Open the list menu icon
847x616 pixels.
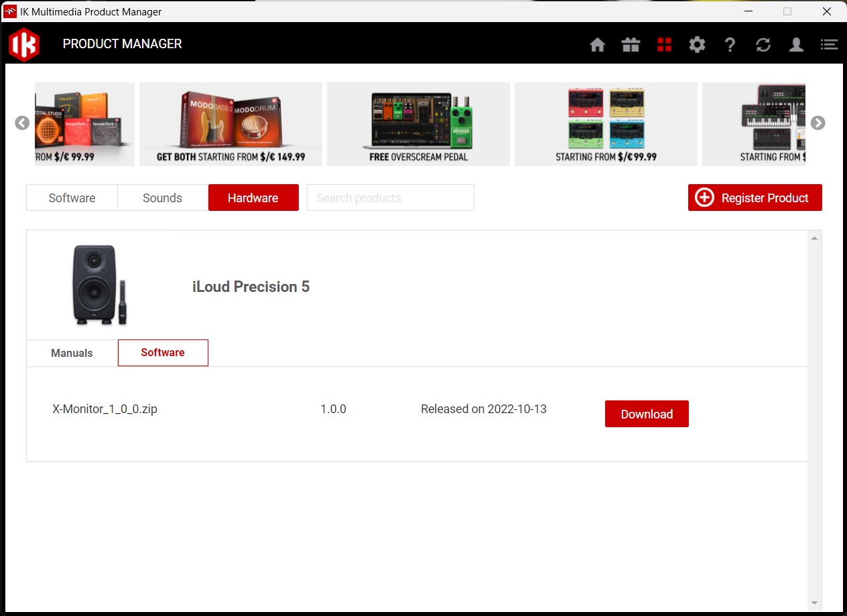829,45
